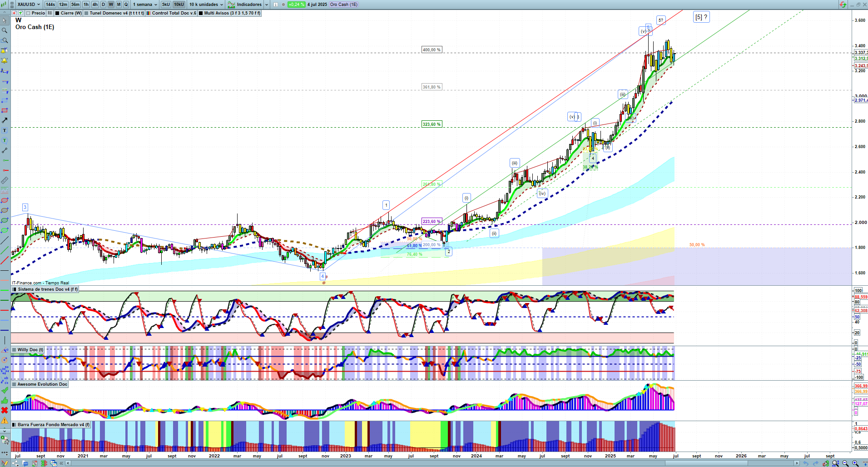Toggle the Precio checkbox

click(29, 13)
